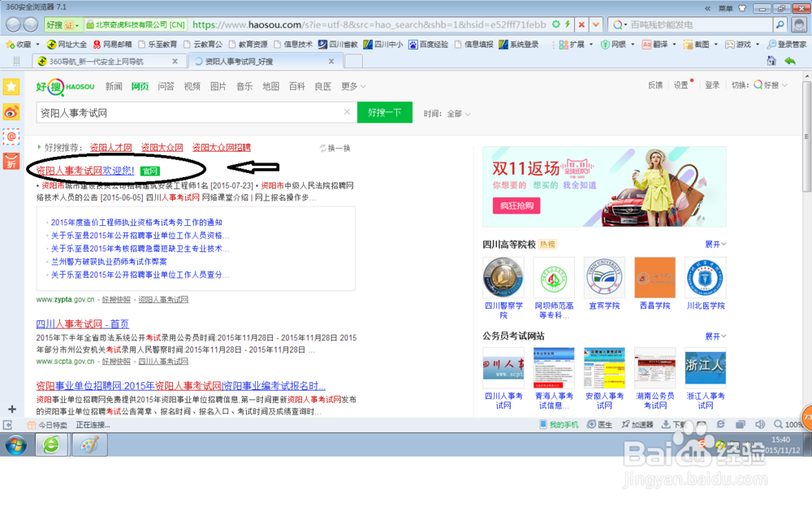
Task: Open 资阳人事考试网欢迎您 result link
Action: (x=85, y=171)
